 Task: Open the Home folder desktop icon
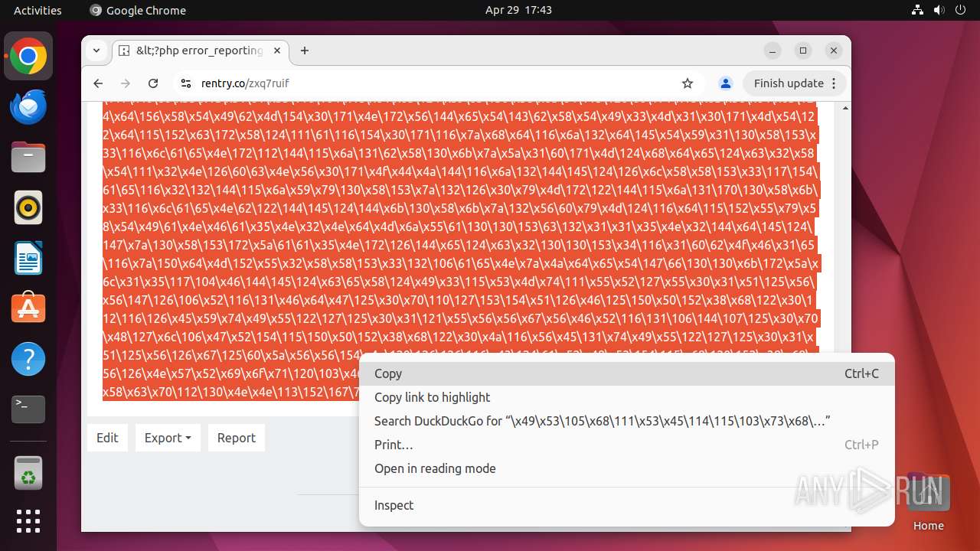coord(928,503)
